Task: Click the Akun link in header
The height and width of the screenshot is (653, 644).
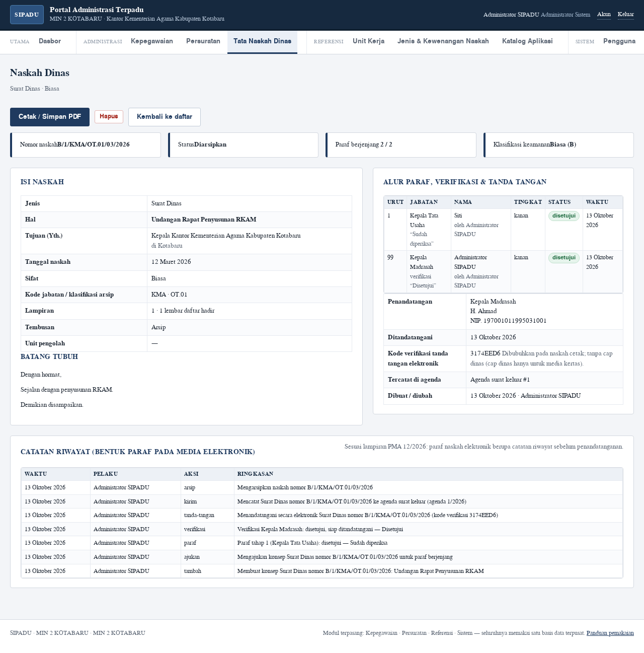Action: pos(604,15)
